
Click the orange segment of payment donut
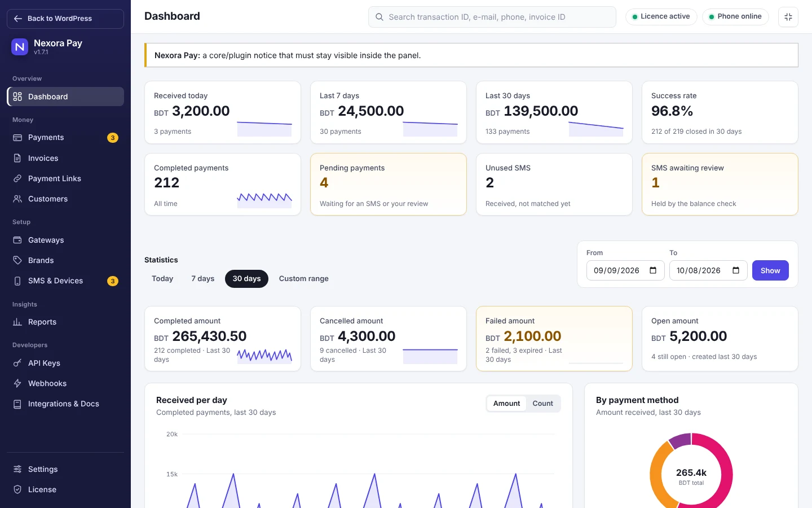pos(657,474)
